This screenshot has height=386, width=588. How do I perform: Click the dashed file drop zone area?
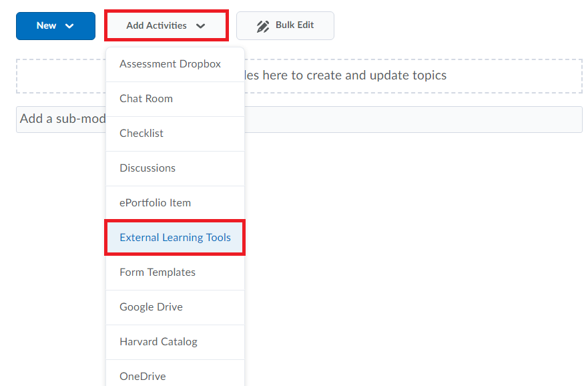click(x=299, y=75)
